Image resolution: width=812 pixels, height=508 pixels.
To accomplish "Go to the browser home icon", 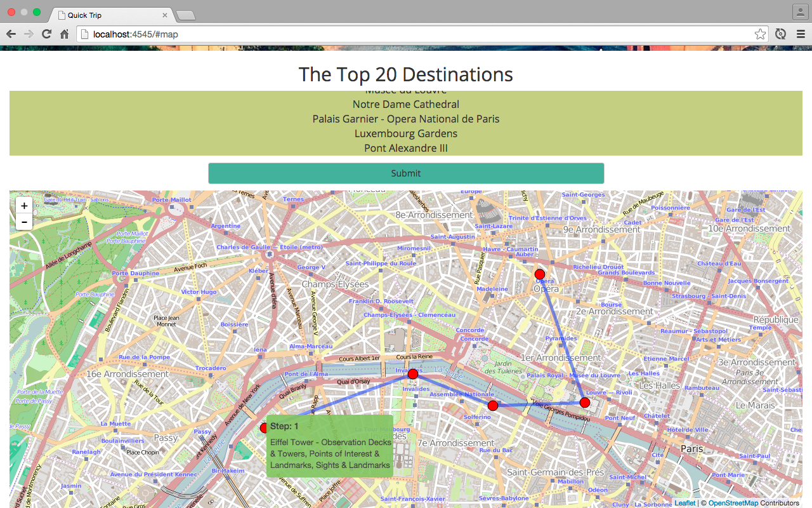I will coord(64,34).
